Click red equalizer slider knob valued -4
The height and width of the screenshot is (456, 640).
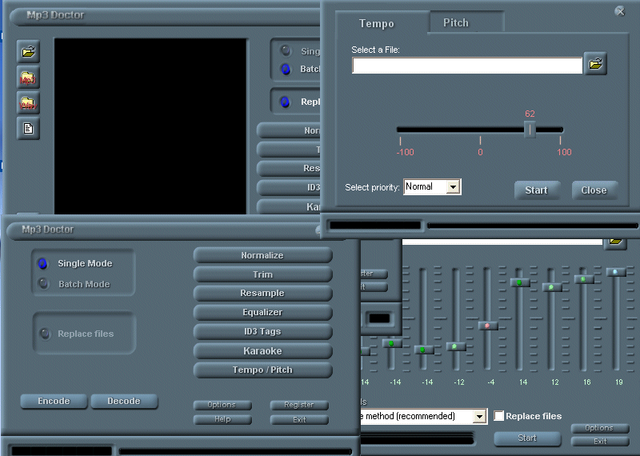point(488,326)
